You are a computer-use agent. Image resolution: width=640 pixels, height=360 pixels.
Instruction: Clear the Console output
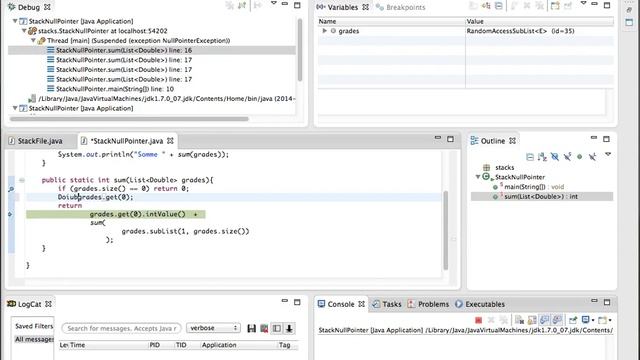pyautogui.click(x=519, y=320)
